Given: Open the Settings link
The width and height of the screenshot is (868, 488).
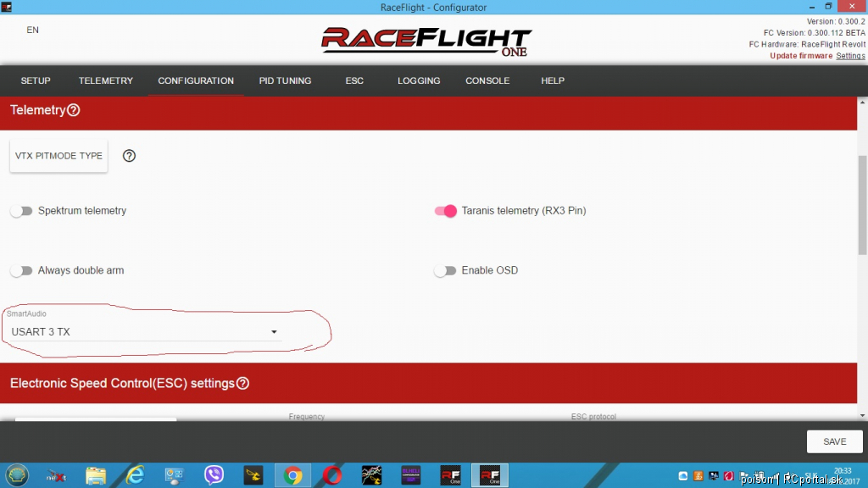Looking at the screenshot, I should [x=850, y=56].
